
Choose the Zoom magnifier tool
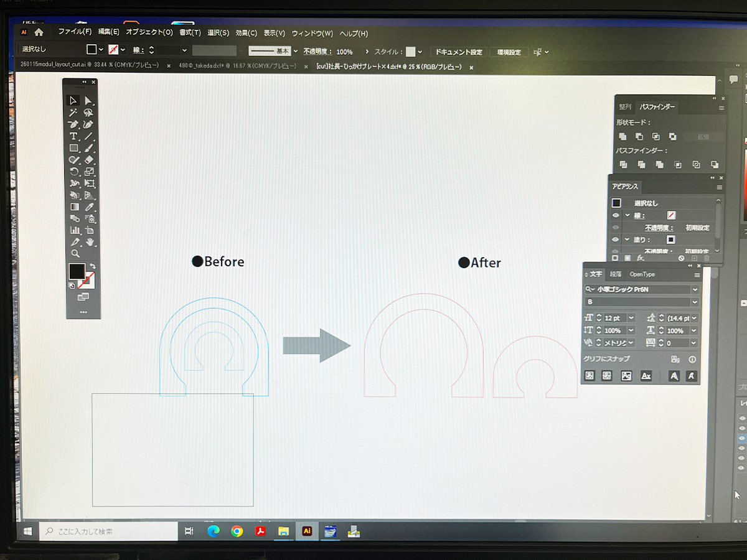tap(75, 253)
